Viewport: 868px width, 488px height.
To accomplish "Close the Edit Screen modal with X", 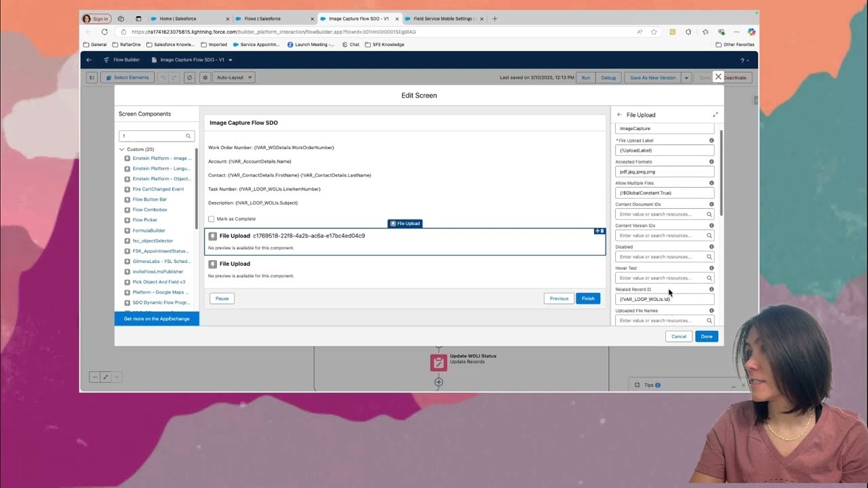I will point(718,77).
